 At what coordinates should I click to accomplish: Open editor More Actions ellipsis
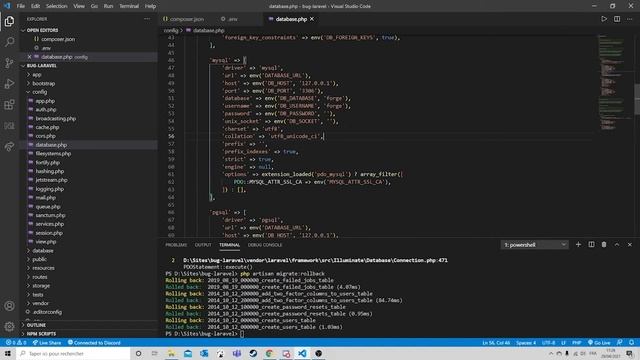tap(630, 19)
